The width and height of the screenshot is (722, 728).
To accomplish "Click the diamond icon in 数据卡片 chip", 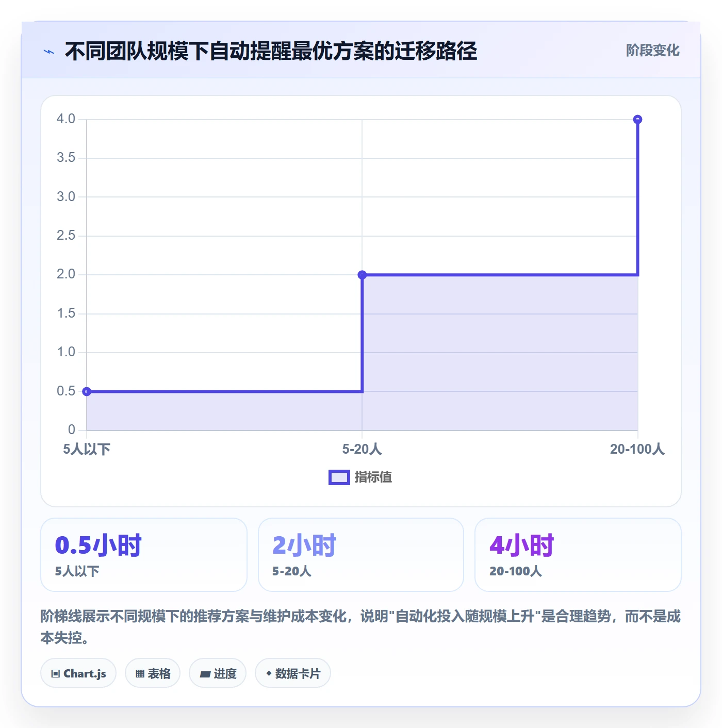I will tap(269, 673).
